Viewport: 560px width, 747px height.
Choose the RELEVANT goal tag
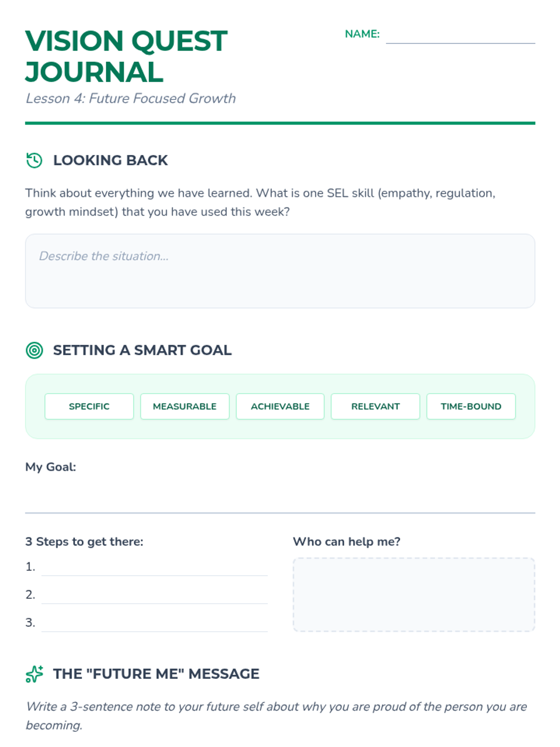[375, 406]
